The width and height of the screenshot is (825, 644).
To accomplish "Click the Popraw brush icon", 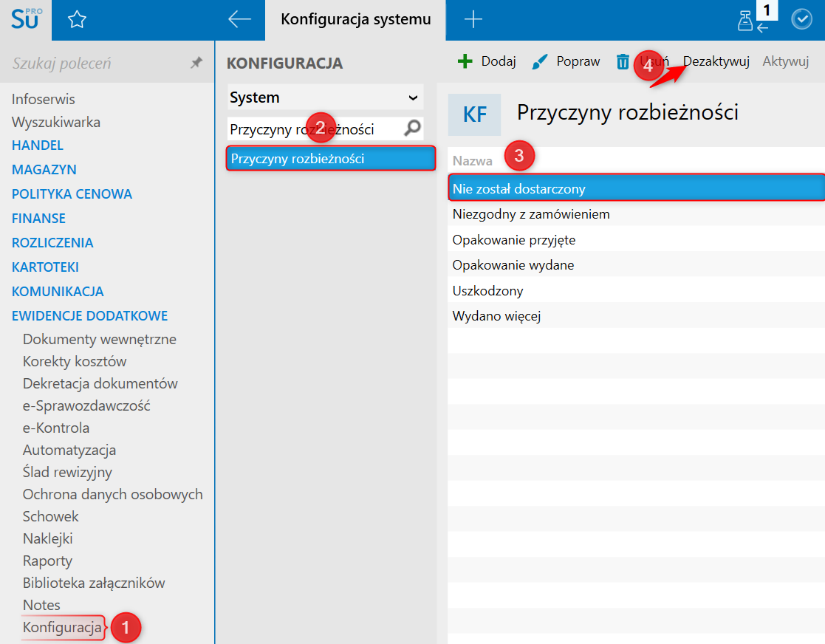I will (x=540, y=61).
